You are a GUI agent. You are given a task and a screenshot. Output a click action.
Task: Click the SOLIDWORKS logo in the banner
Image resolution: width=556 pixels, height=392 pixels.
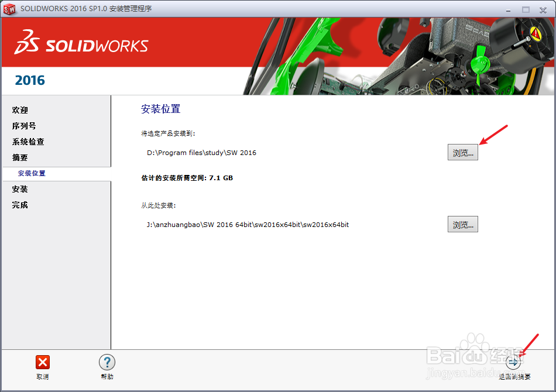81,43
